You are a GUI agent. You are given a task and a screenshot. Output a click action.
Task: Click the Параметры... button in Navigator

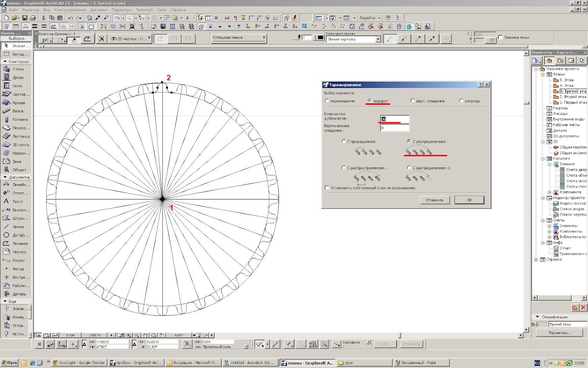tap(559, 333)
